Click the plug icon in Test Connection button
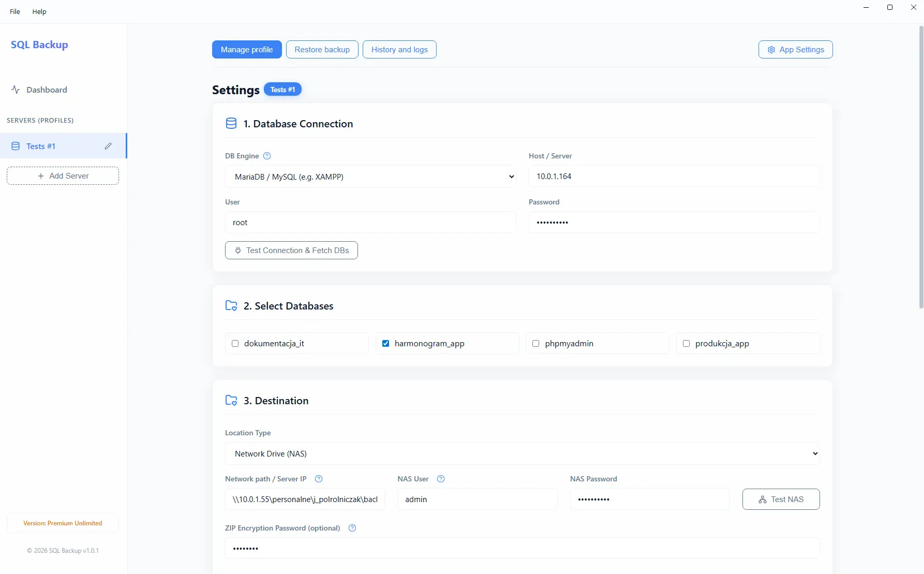 pyautogui.click(x=238, y=251)
